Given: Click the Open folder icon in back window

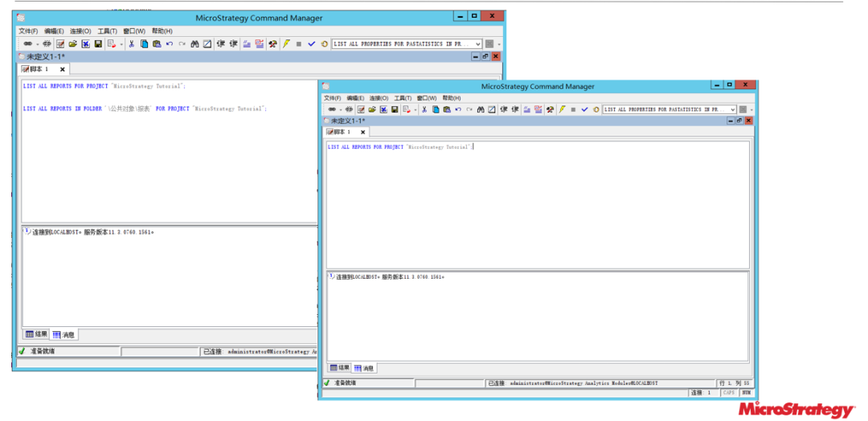Looking at the screenshot, I should 73,43.
